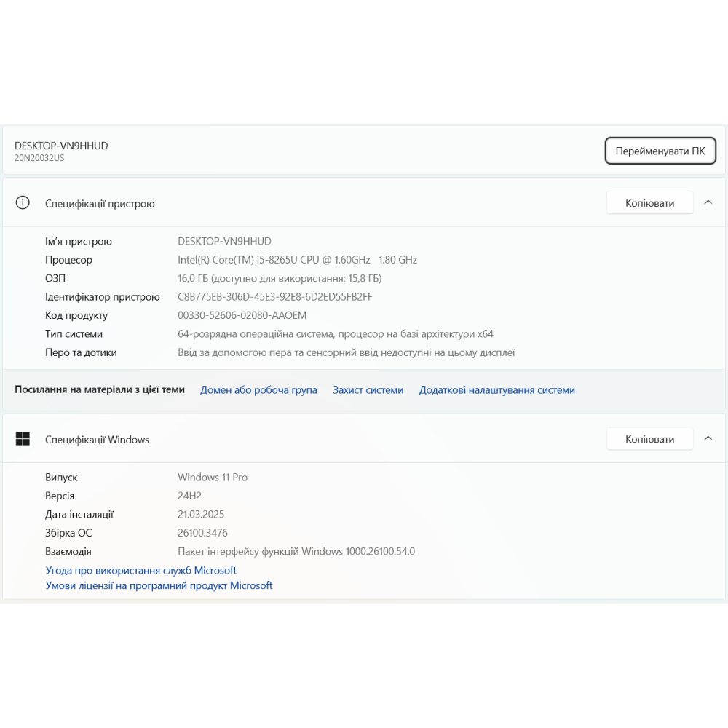This screenshot has width=728, height=728.
Task: Collapse the Специфікації пристрою section chevron
Action: (x=708, y=203)
